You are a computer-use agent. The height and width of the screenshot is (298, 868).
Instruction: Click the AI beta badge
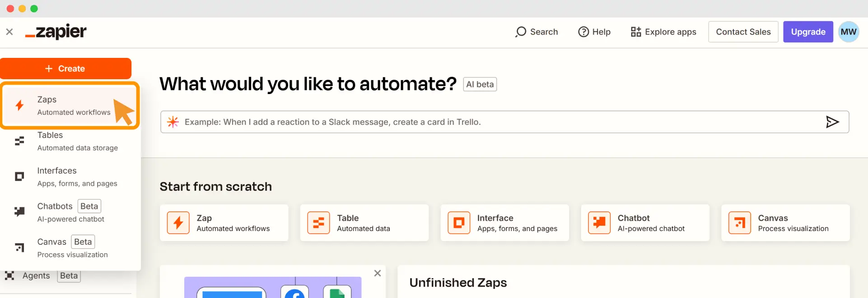click(480, 84)
